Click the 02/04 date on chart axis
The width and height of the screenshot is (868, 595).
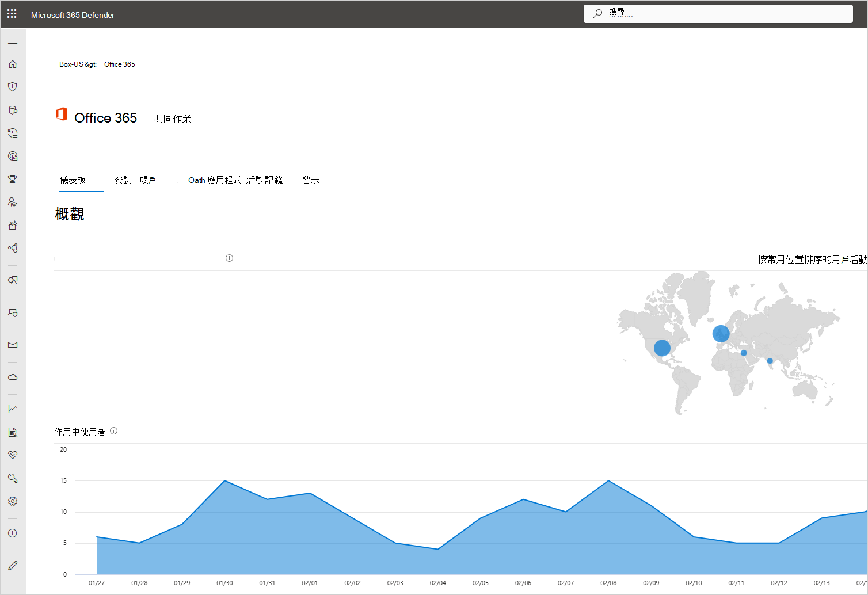point(438,583)
